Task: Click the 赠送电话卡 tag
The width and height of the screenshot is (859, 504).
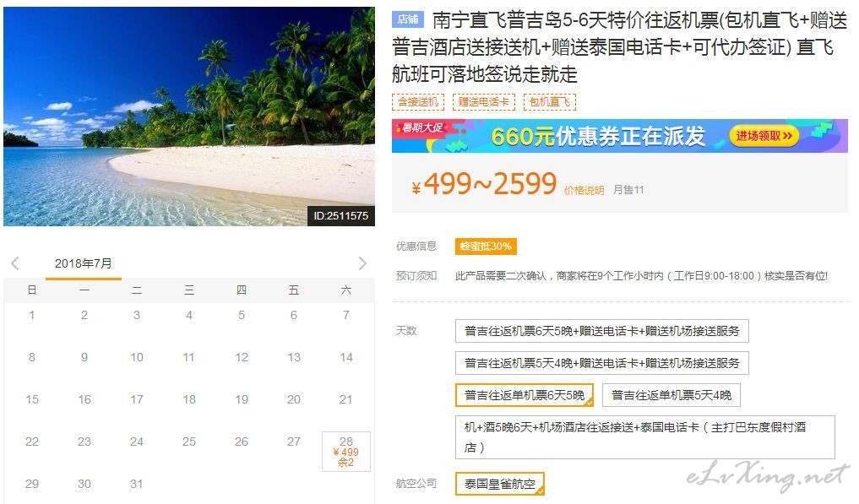Action: [x=484, y=102]
